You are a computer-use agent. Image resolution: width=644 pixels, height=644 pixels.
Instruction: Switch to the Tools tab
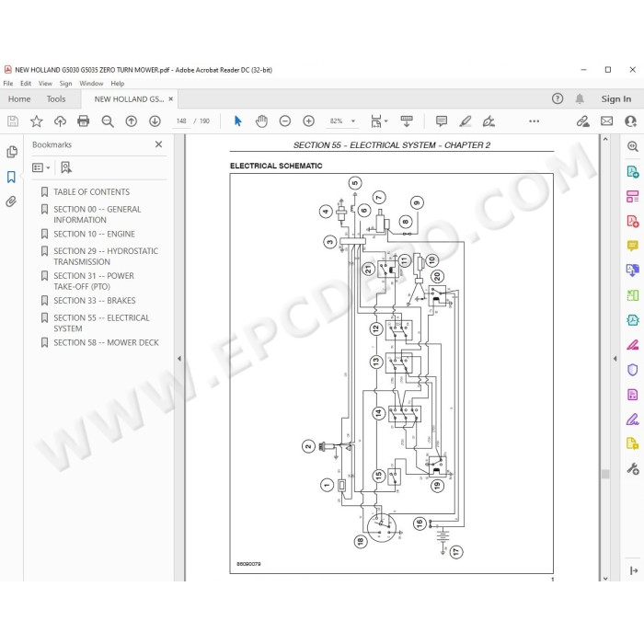[56, 99]
